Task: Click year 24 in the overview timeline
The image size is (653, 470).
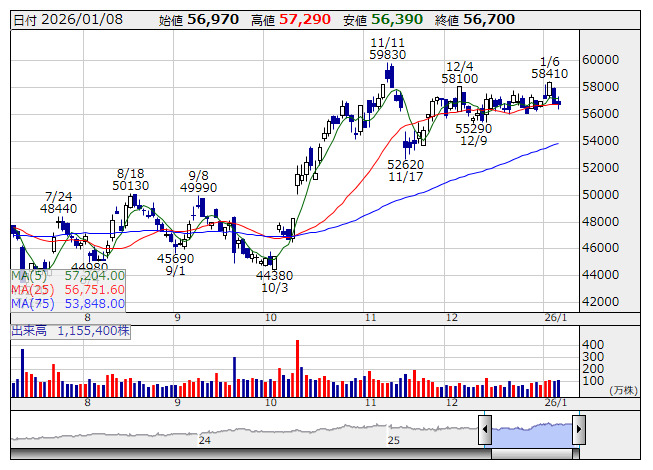Action: [x=205, y=440]
